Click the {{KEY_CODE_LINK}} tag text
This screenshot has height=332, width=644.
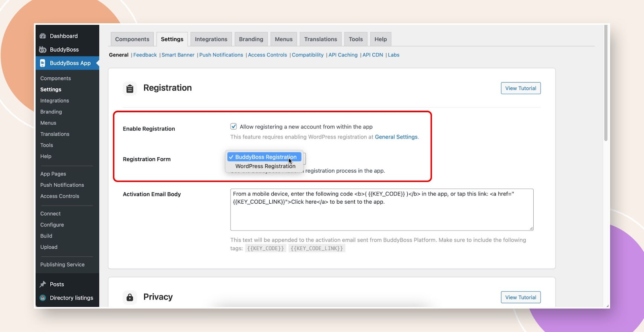(x=317, y=248)
